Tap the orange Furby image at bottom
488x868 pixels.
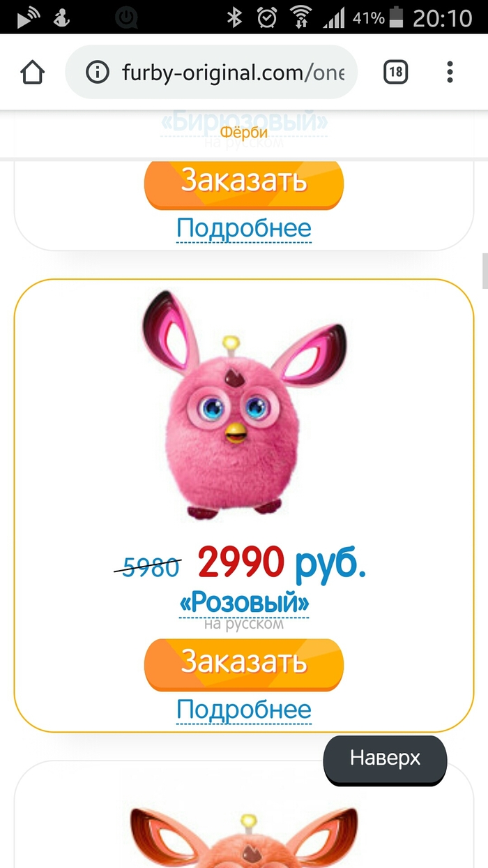click(244, 836)
